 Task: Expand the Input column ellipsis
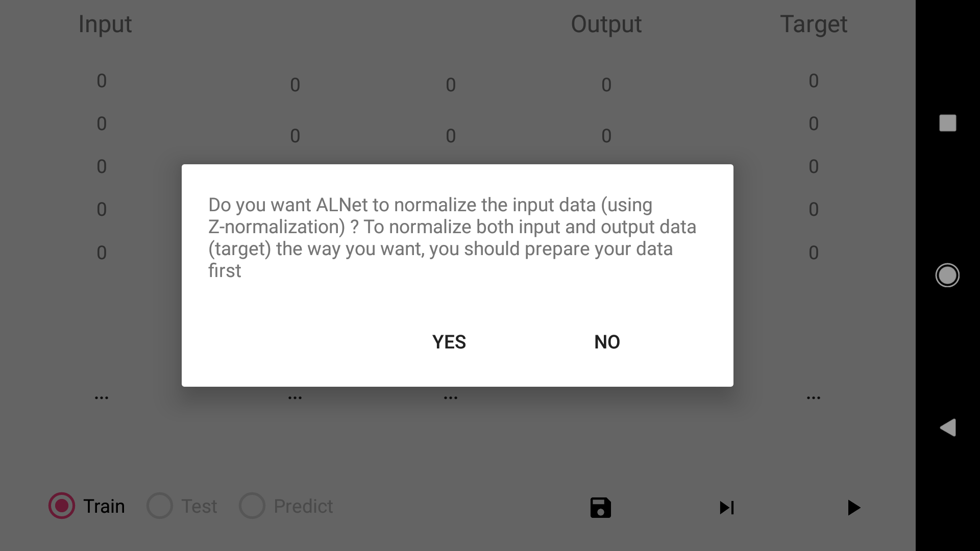[102, 397]
